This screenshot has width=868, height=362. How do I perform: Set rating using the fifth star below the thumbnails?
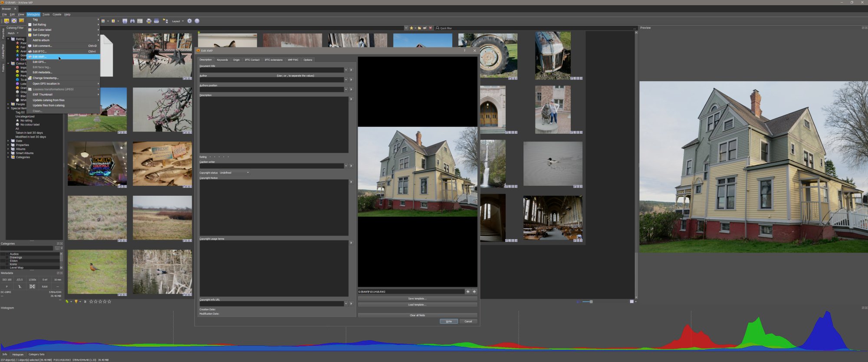[x=109, y=301]
